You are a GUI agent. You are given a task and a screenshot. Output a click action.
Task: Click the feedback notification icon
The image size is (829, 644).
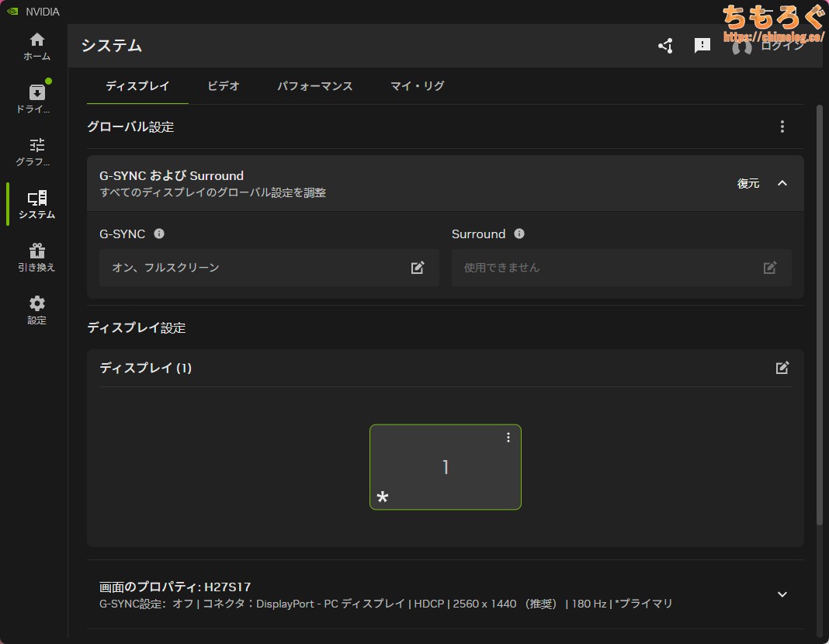coord(702,46)
